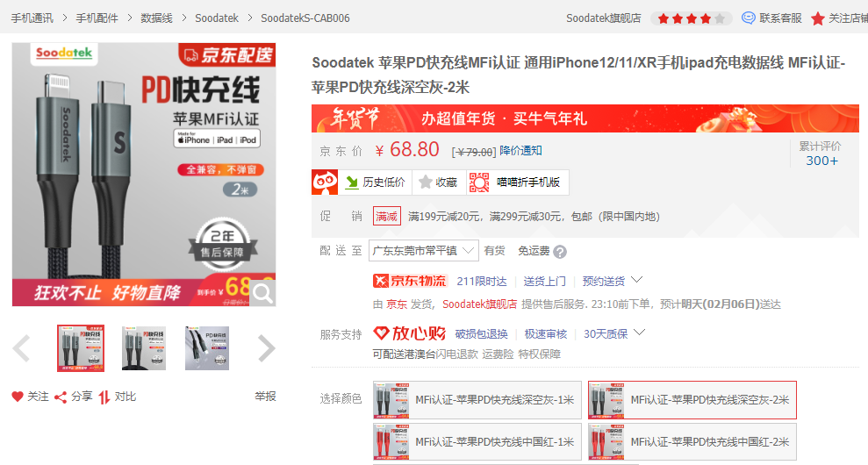Screen dimensions: 868x465
Task: Click 降价通知 price alert link
Action: coord(520,151)
